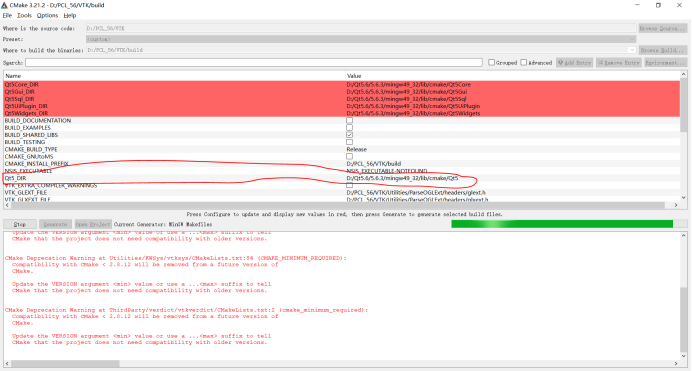Focus the source code path field
The height and width of the screenshot is (371, 692).
coord(361,28)
